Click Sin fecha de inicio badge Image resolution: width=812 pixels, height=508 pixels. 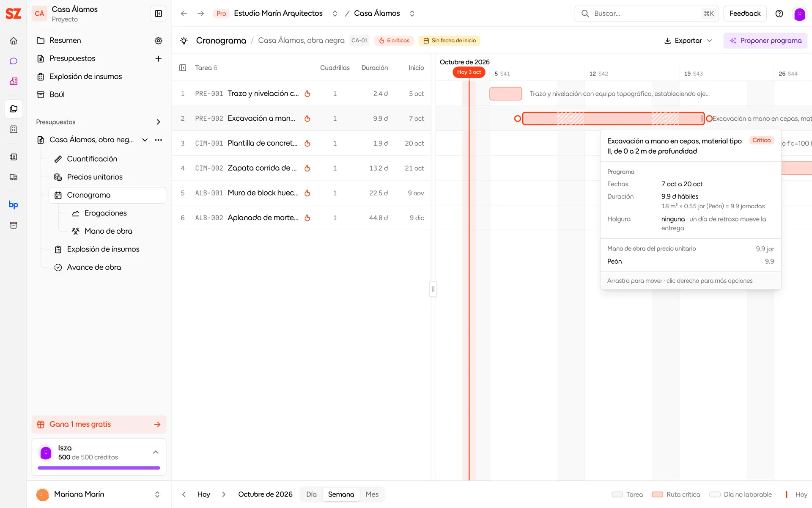click(x=449, y=41)
